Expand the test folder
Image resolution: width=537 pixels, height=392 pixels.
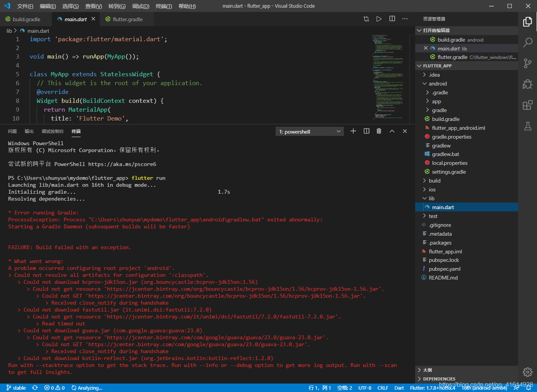pos(466,216)
